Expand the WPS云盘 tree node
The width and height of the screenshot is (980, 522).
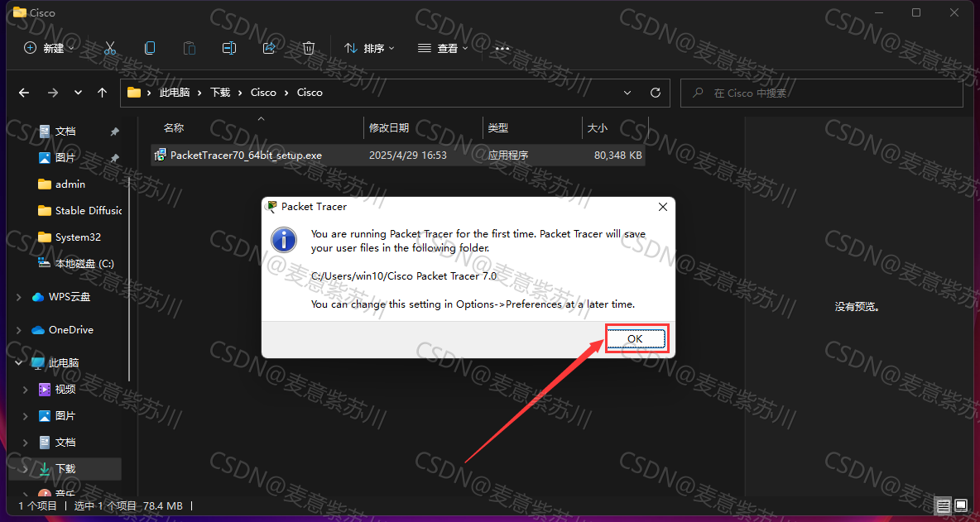pos(19,297)
